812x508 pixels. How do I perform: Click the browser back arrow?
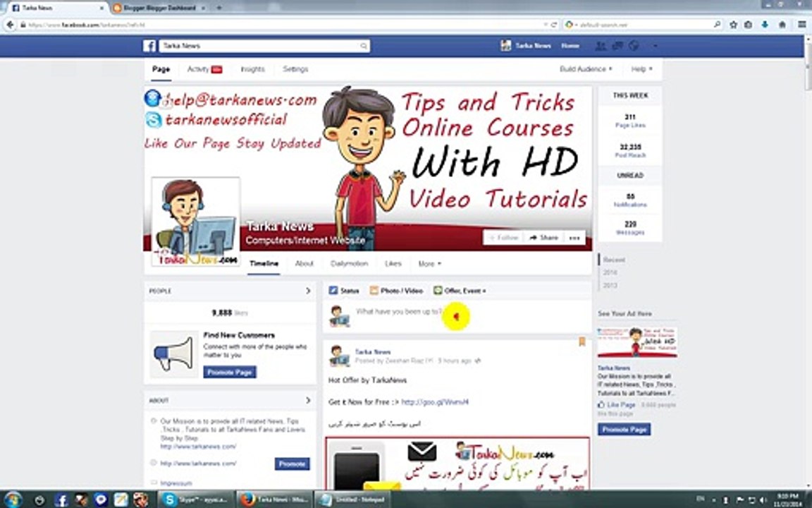[x=10, y=25]
